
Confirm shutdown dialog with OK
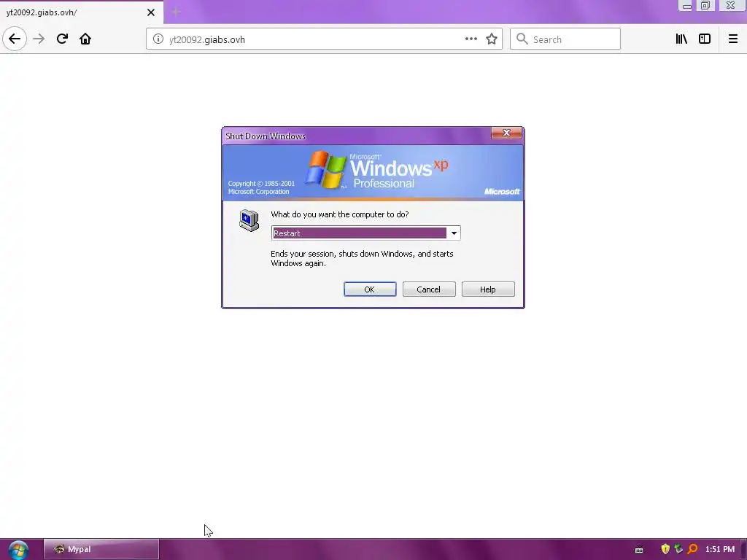coord(370,289)
